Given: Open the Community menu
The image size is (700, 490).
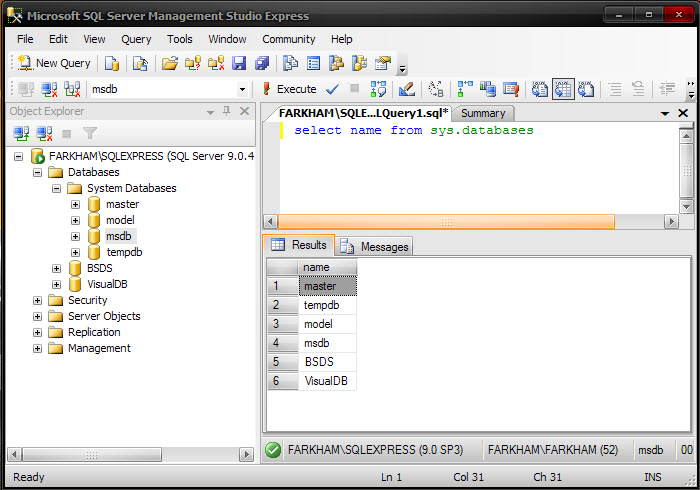Looking at the screenshot, I should click(x=288, y=39).
